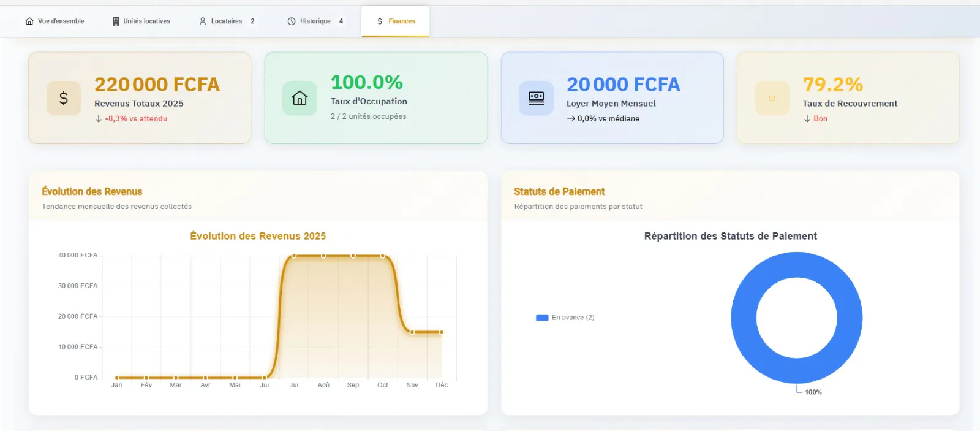
Task: Go to the Historique tab
Action: (x=315, y=21)
